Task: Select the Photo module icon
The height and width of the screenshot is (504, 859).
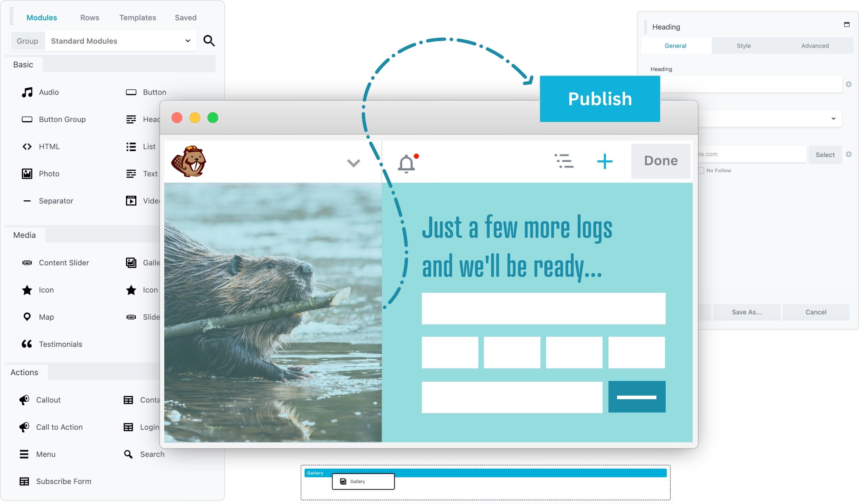Action: click(26, 173)
